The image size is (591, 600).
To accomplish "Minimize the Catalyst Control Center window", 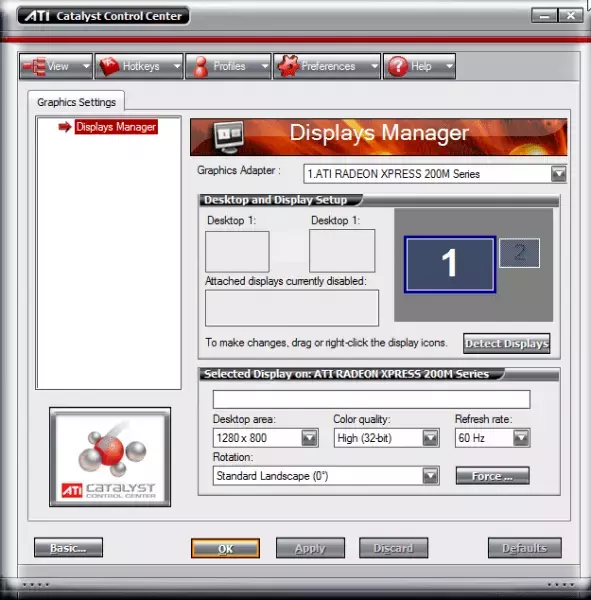I will click(x=544, y=16).
